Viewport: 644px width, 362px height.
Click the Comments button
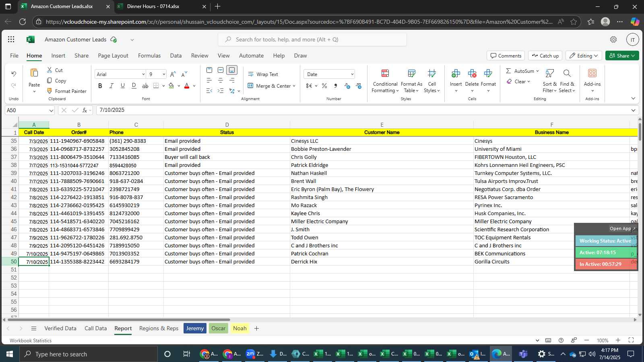tap(506, 56)
